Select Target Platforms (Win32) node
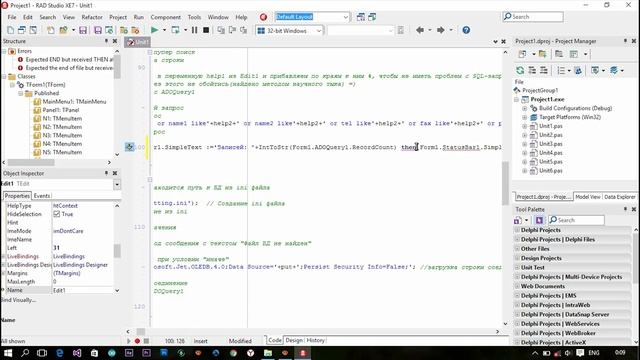640x360 pixels. coord(570,118)
